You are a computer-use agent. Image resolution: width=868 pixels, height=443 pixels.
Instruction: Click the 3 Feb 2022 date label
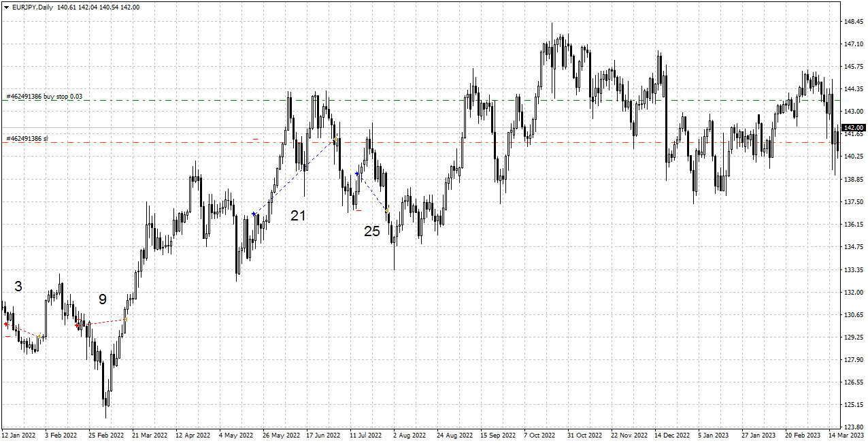pos(61,435)
